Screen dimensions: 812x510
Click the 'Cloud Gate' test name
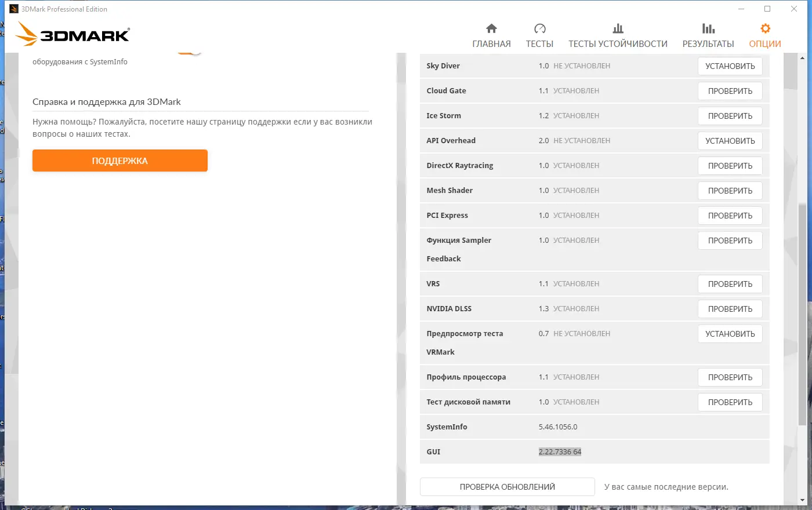click(446, 91)
